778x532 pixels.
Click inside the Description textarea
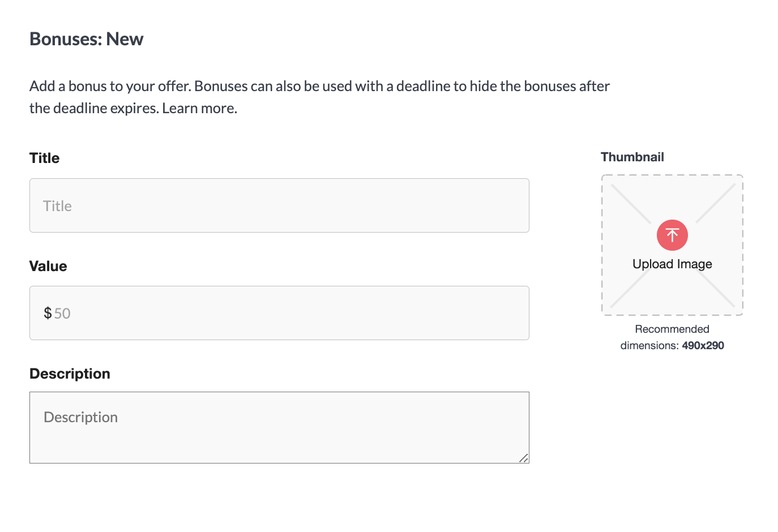(x=279, y=427)
